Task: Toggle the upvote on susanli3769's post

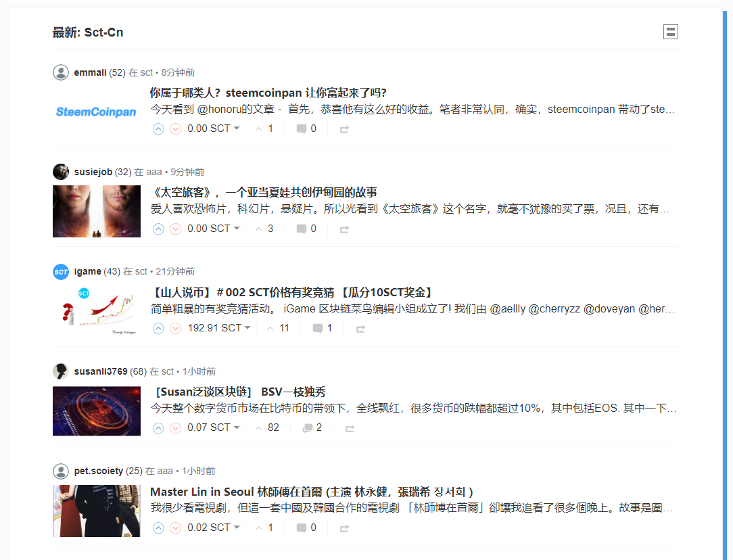Action: click(x=158, y=428)
